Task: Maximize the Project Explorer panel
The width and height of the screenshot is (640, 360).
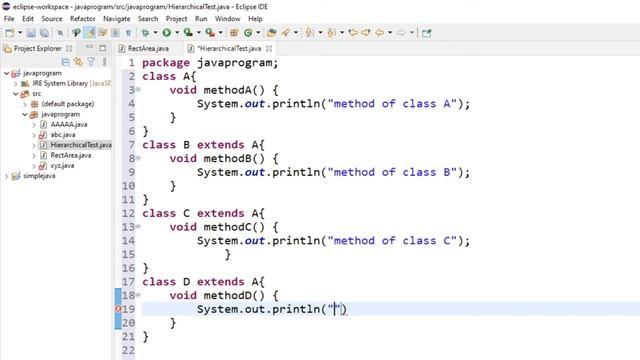Action: (x=102, y=48)
